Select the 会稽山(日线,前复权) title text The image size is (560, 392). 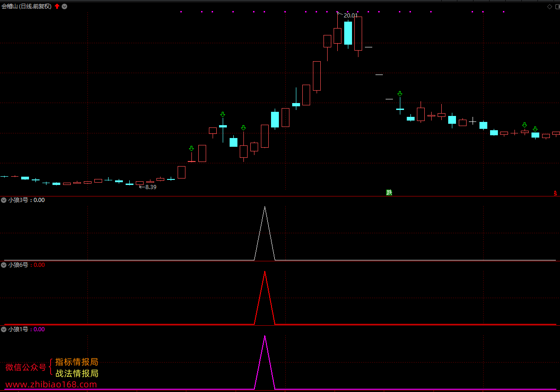pyautogui.click(x=27, y=6)
